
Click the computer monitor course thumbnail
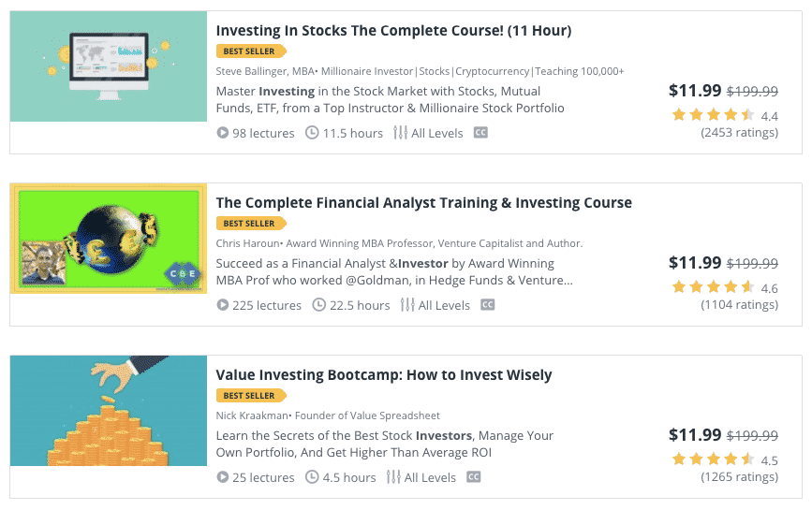109,66
